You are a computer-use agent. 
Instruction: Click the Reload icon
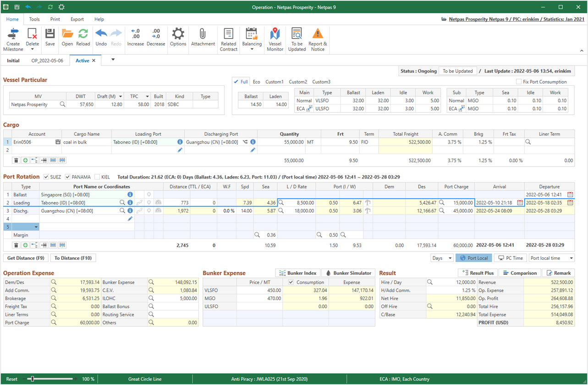(x=83, y=34)
